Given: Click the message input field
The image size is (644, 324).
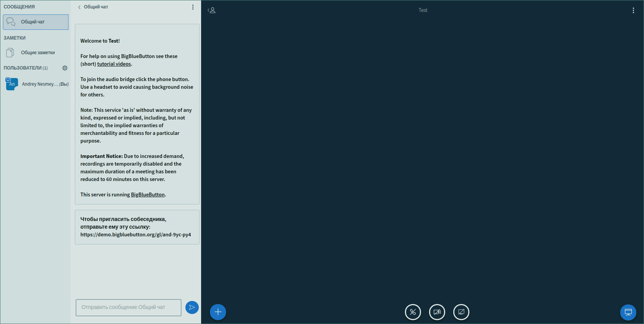Looking at the screenshot, I should coord(128,307).
